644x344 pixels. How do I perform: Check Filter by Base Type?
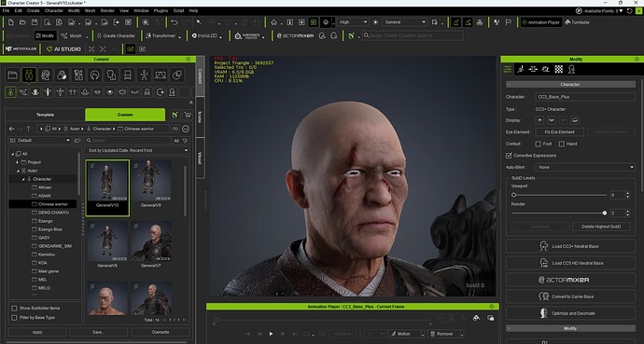14,318
